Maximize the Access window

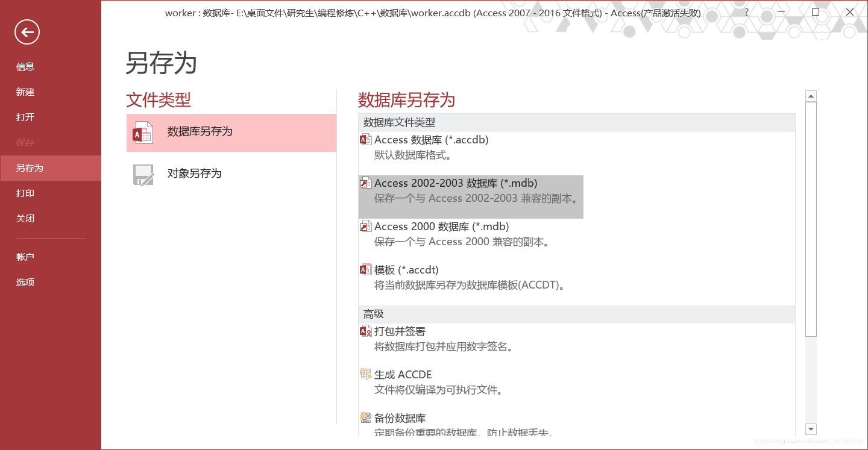[x=816, y=12]
